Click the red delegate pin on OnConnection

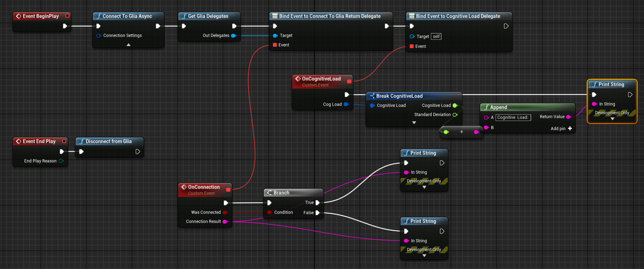coord(228,190)
